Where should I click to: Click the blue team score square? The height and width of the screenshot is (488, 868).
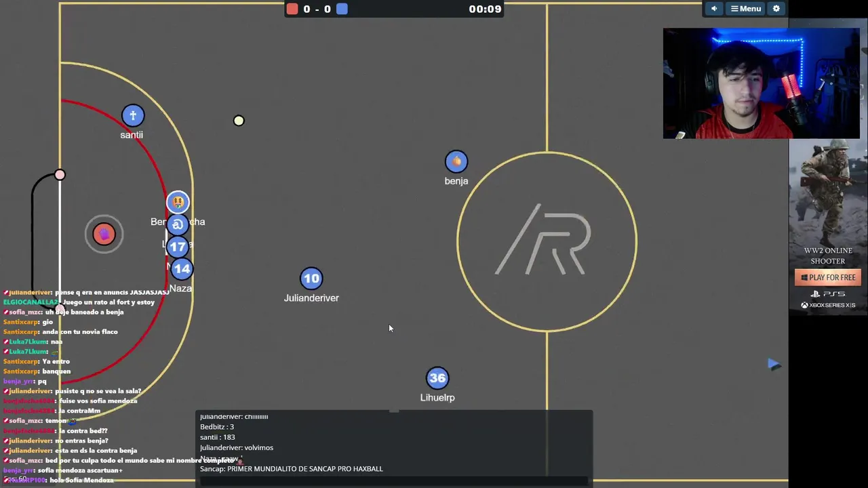tap(342, 9)
